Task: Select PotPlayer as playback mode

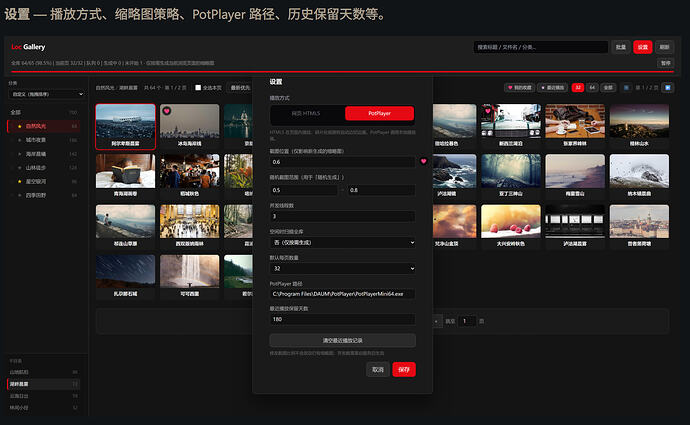Action: pyautogui.click(x=379, y=113)
